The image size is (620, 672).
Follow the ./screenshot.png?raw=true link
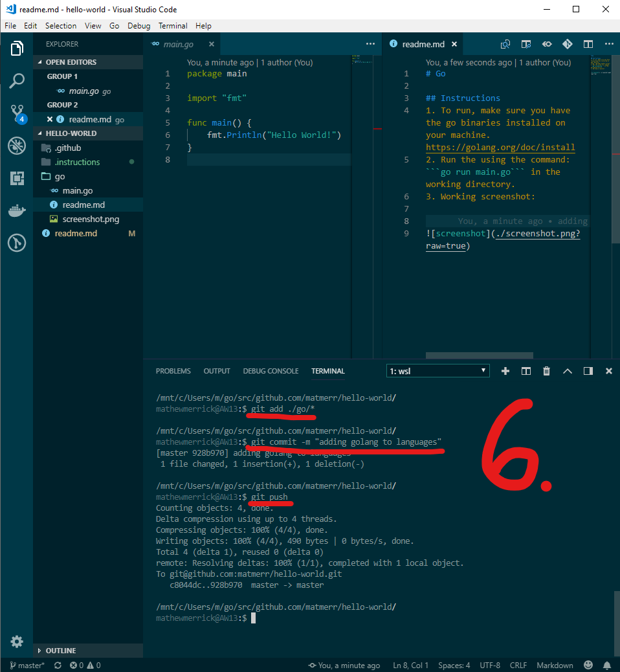tap(538, 234)
